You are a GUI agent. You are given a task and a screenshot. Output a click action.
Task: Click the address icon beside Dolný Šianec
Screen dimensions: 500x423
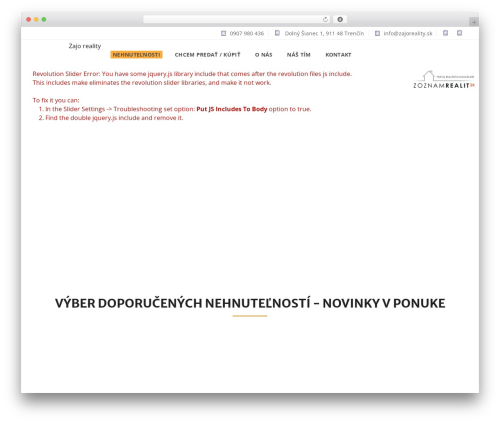(x=277, y=33)
